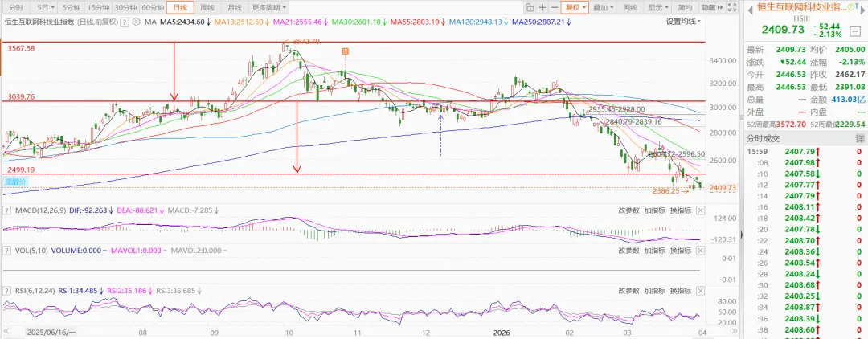Image resolution: width=868 pixels, height=339 pixels.
Task: Click the 详 detail icon in trades header
Action: tap(860, 137)
